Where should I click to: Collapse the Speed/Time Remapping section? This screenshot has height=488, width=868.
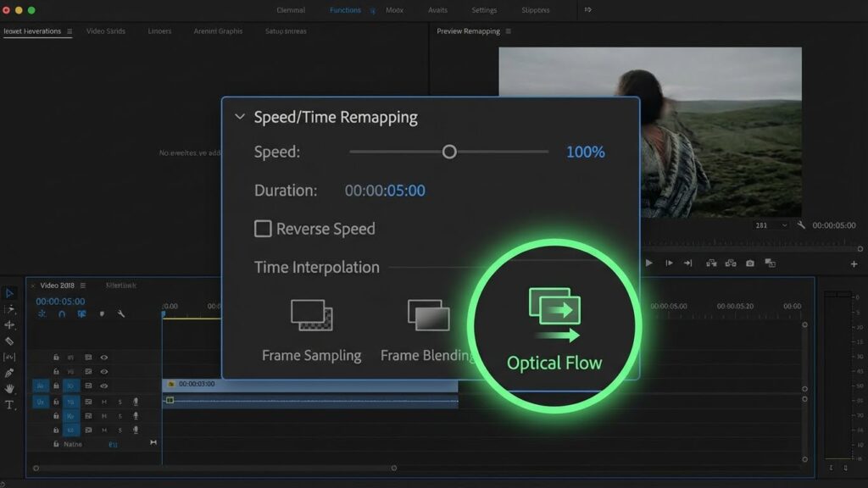click(x=240, y=117)
